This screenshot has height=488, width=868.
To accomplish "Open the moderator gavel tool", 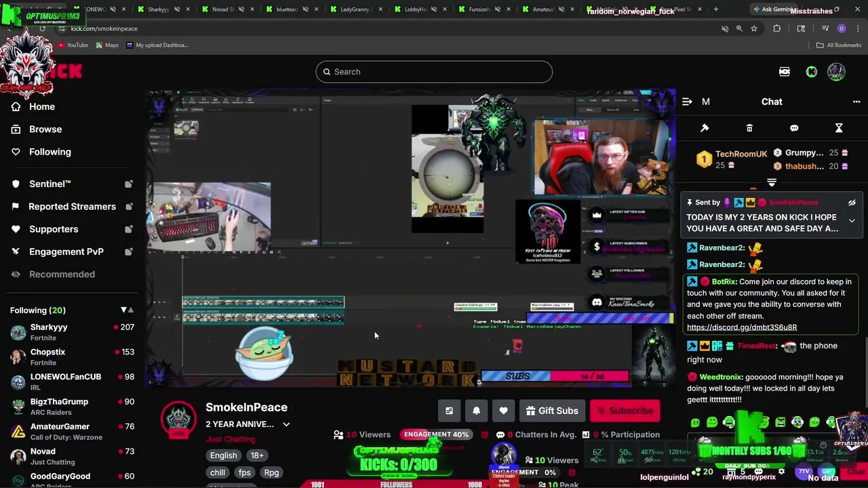I will [x=705, y=128].
